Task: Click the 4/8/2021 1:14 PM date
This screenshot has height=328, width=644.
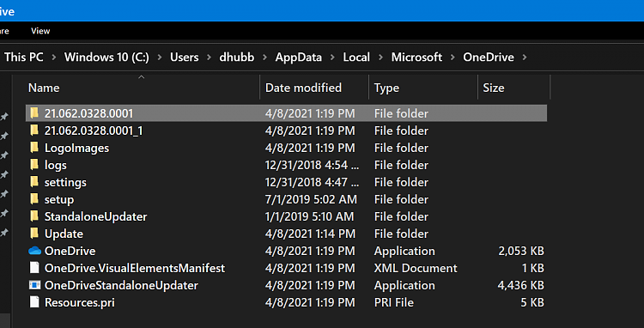Action: tap(310, 234)
